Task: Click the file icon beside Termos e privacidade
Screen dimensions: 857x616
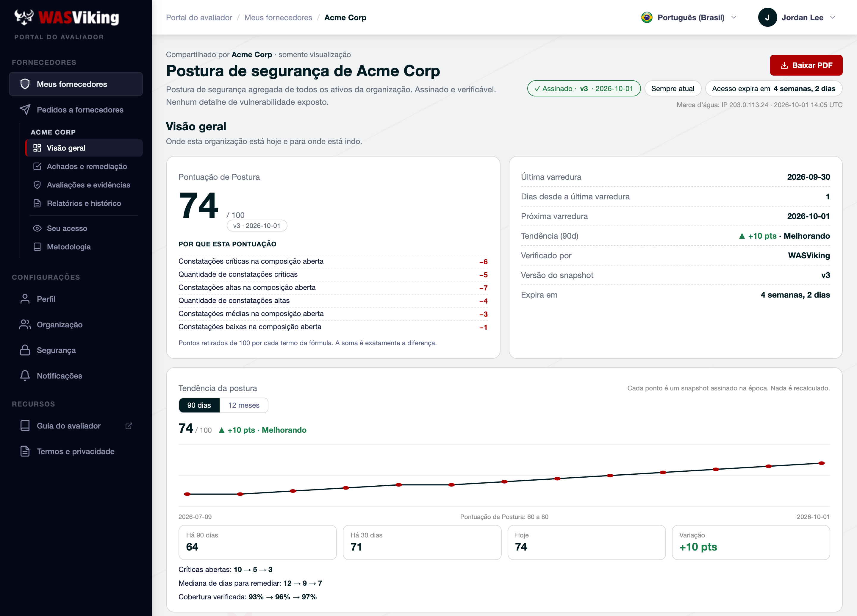Action: point(25,451)
